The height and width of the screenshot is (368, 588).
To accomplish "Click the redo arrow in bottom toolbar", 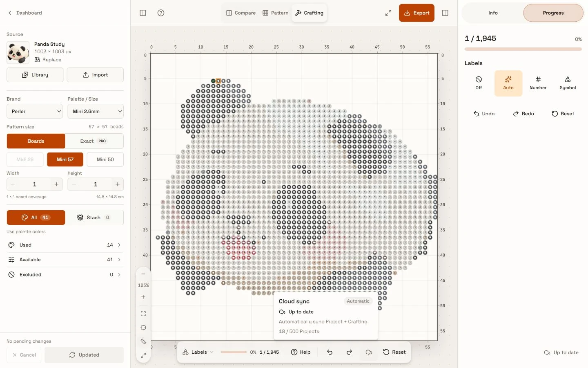I will [x=349, y=352].
